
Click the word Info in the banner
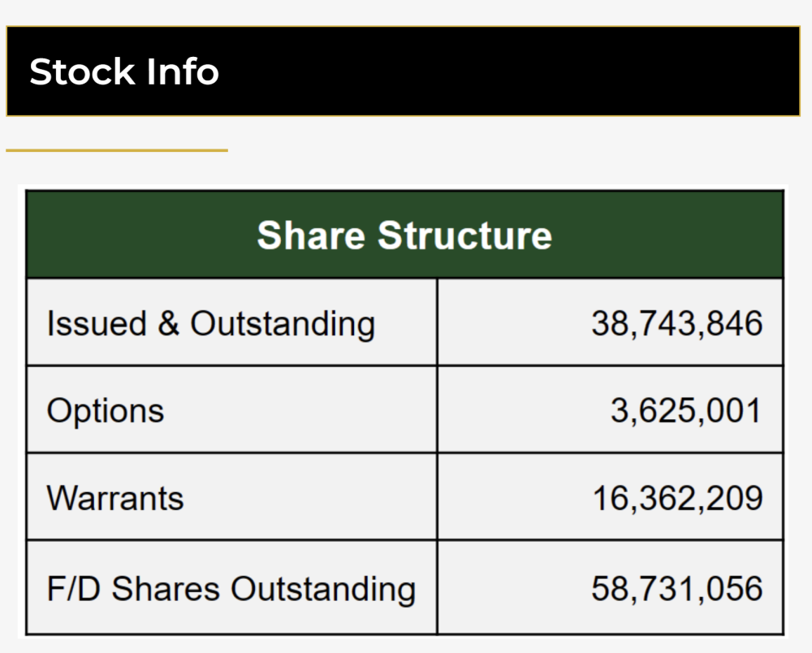(x=182, y=71)
